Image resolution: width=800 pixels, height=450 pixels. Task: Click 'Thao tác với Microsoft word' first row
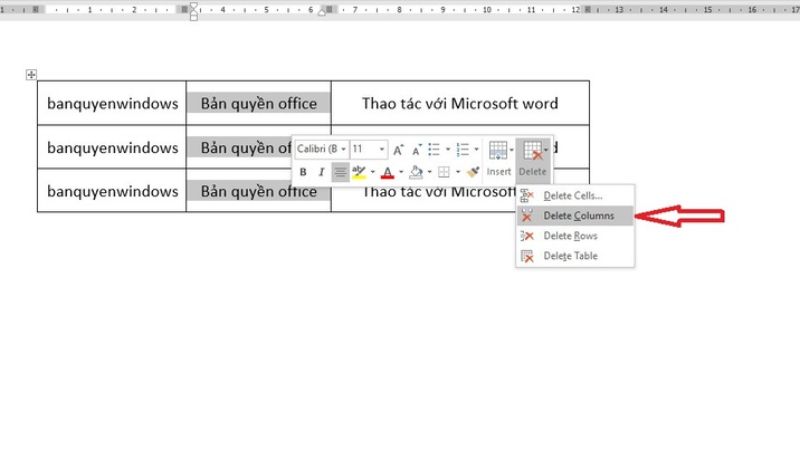click(x=460, y=104)
